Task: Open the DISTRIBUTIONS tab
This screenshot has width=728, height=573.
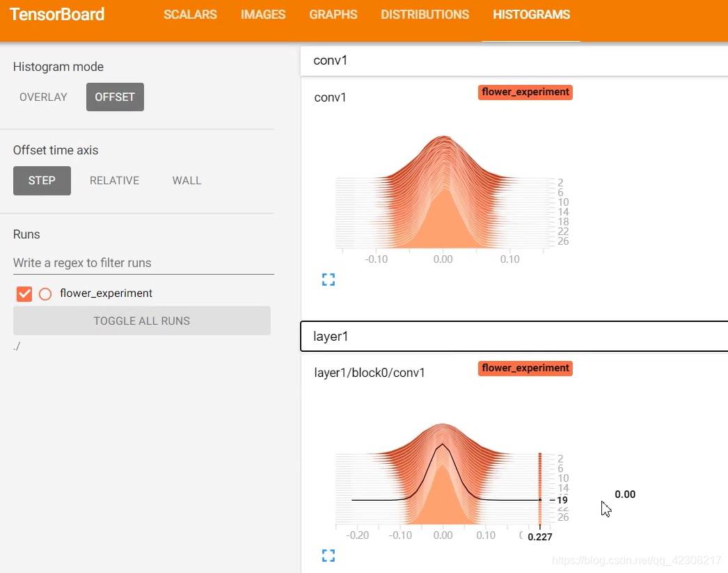Action: 425,15
